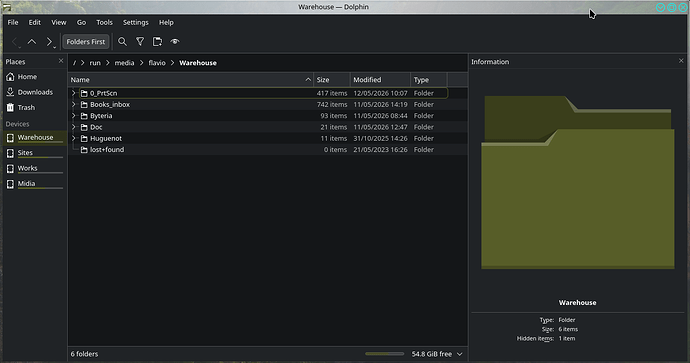Select the lost+found folder icon

tap(84, 150)
